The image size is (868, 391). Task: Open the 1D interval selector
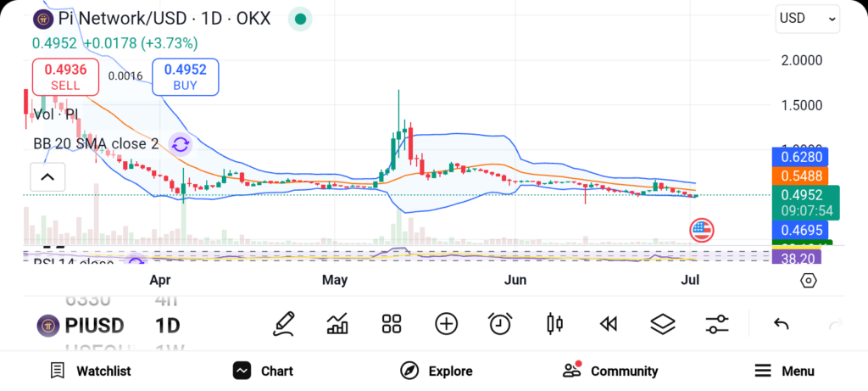coord(167,326)
